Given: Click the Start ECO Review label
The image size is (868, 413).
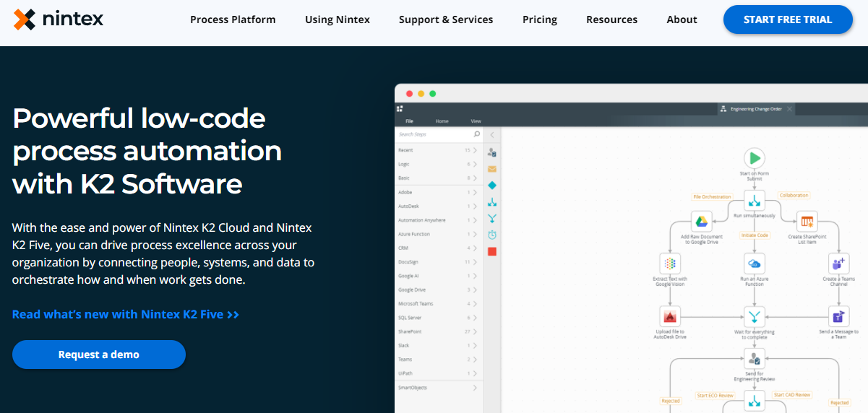Looking at the screenshot, I should tap(716, 395).
